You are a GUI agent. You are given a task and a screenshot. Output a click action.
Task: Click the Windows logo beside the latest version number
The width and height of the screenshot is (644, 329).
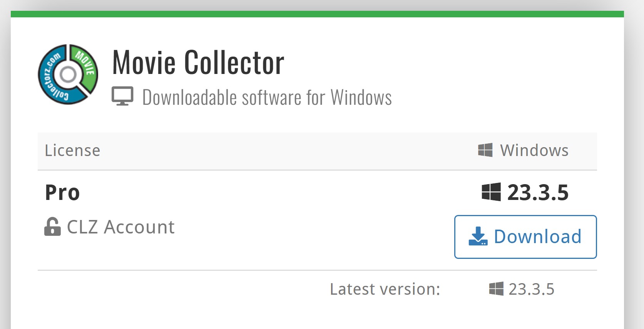click(x=496, y=289)
